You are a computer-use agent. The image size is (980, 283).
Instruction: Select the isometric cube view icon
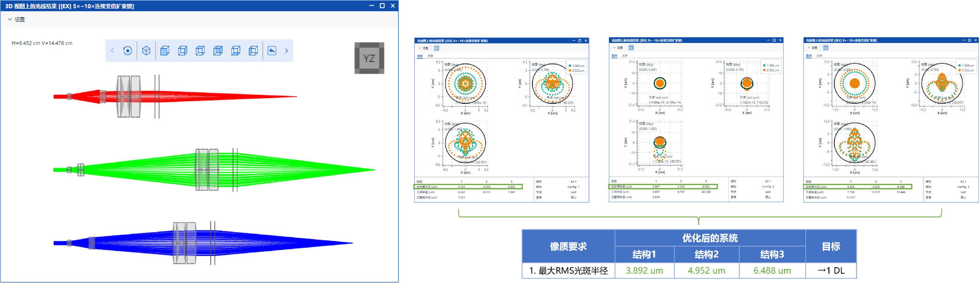146,51
